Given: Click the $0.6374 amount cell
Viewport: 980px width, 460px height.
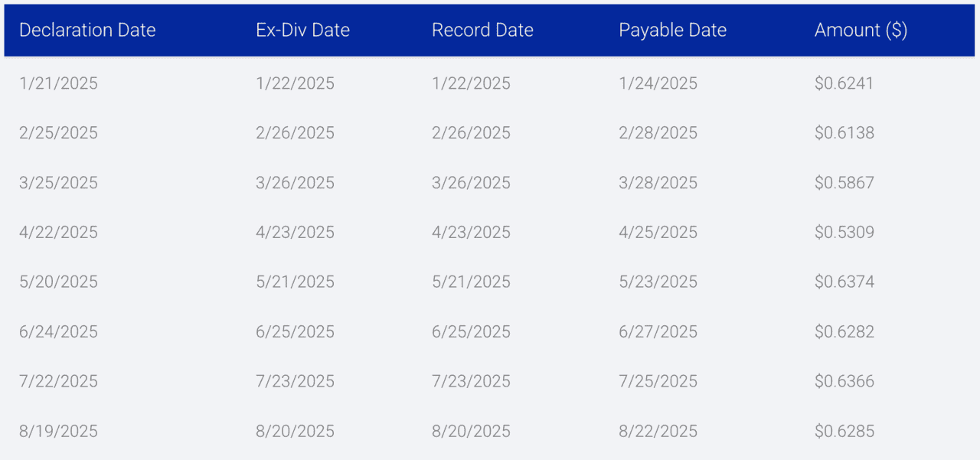Looking at the screenshot, I should point(844,282).
